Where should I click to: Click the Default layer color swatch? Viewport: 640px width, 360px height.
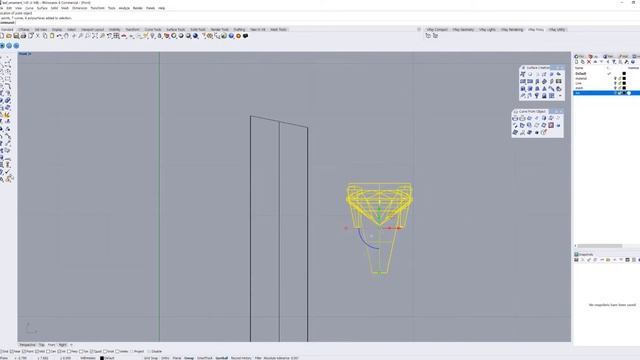pyautogui.click(x=624, y=73)
